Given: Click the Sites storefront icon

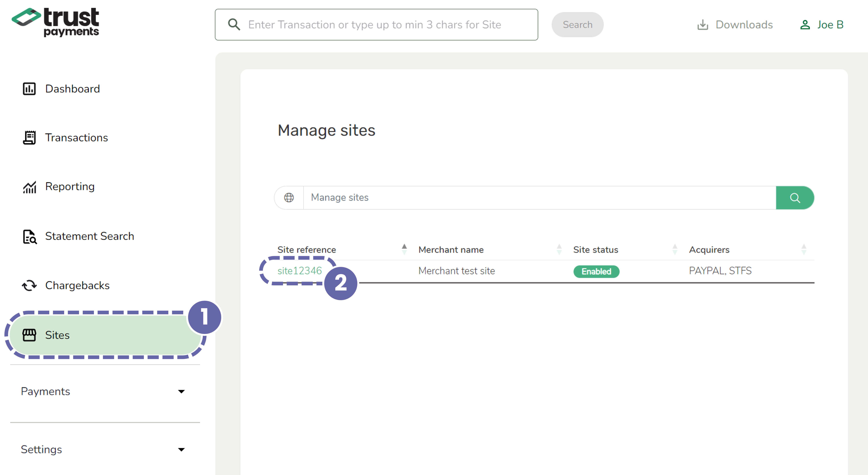Looking at the screenshot, I should [29, 335].
